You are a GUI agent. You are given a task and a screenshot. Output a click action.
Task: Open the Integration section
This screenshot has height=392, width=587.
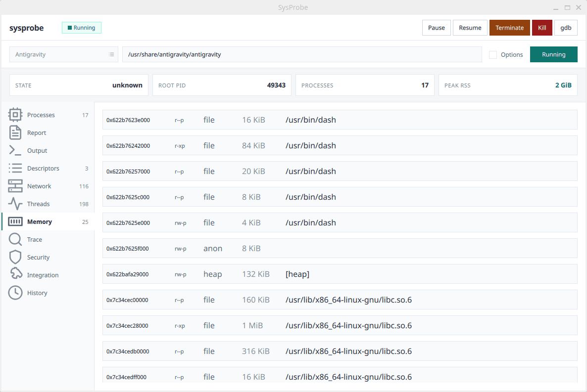point(43,275)
